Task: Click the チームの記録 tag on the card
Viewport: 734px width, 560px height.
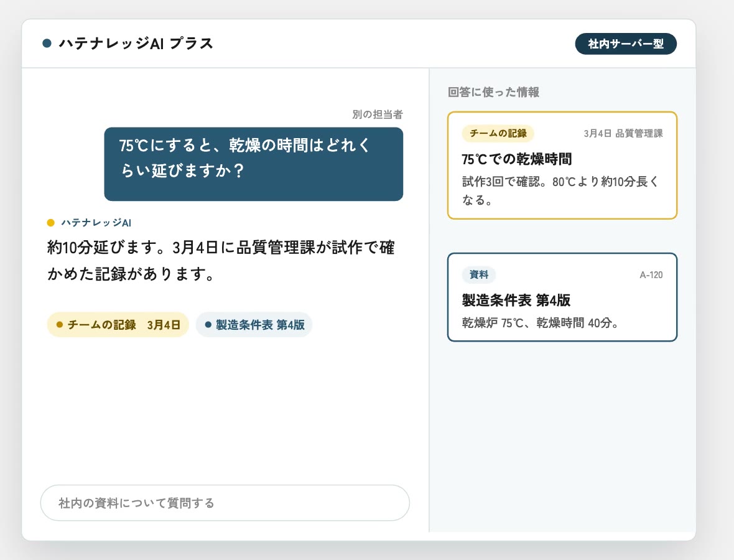Action: [498, 133]
